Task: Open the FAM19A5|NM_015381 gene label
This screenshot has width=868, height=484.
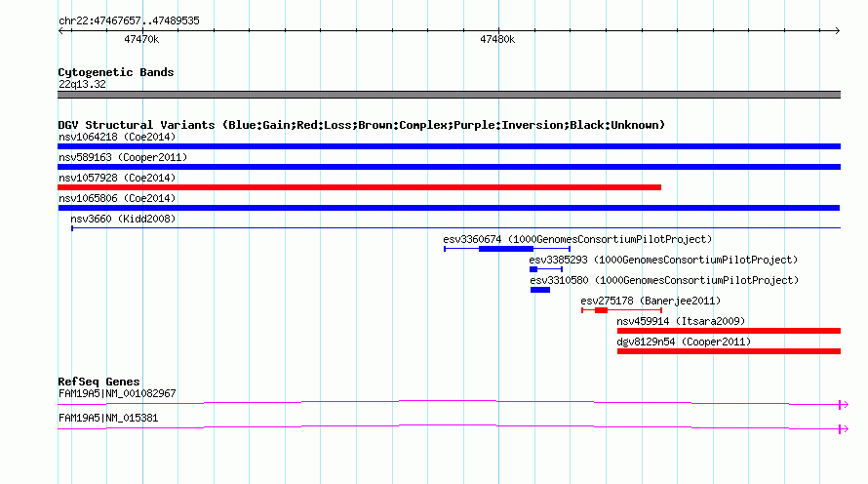Action: [x=108, y=418]
